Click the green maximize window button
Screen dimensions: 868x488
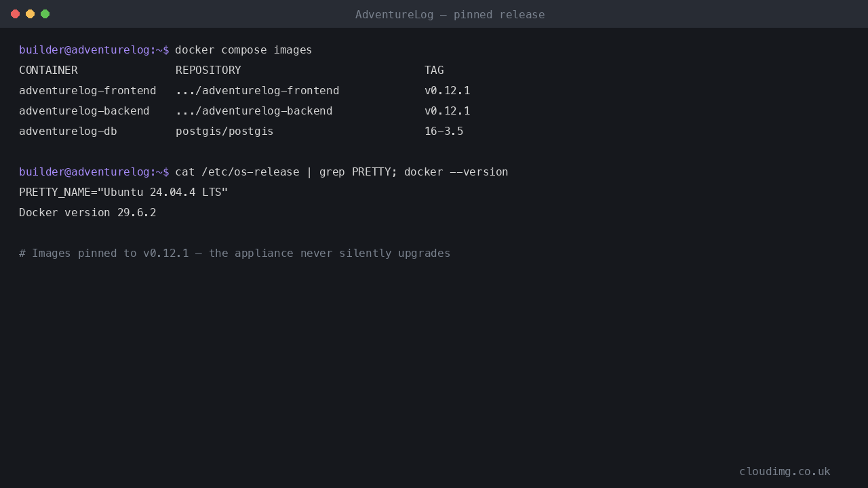45,14
